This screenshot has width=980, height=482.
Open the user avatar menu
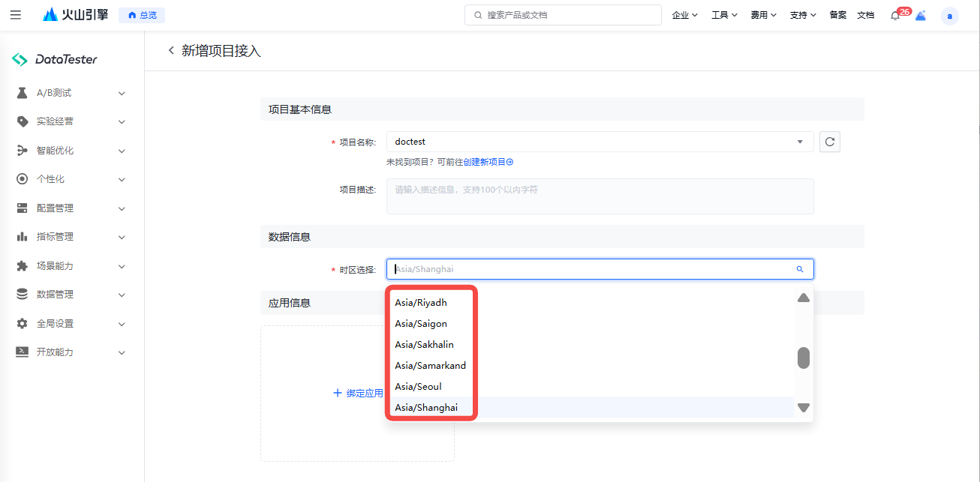(949, 16)
